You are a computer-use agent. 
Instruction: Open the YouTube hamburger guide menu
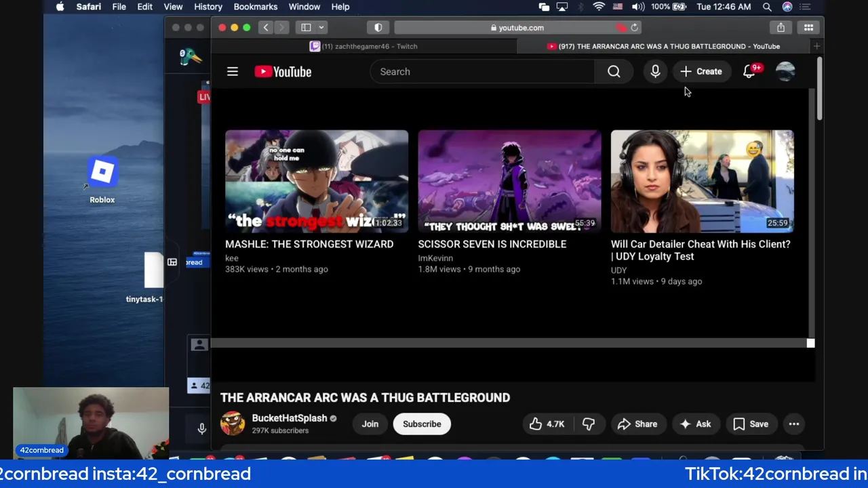(233, 71)
